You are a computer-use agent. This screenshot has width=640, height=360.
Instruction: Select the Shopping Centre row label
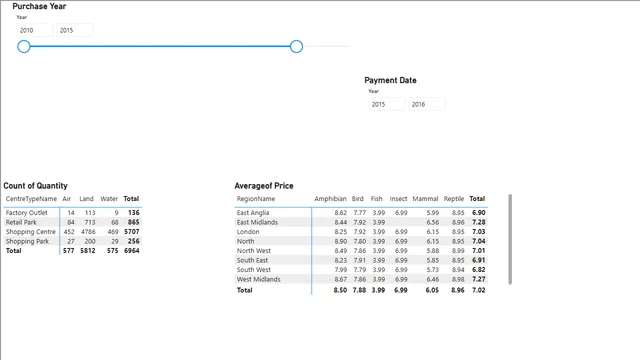(x=31, y=231)
